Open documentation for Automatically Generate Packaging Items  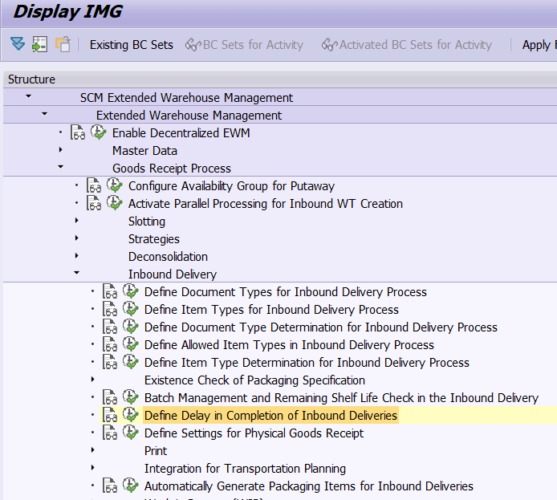point(110,486)
